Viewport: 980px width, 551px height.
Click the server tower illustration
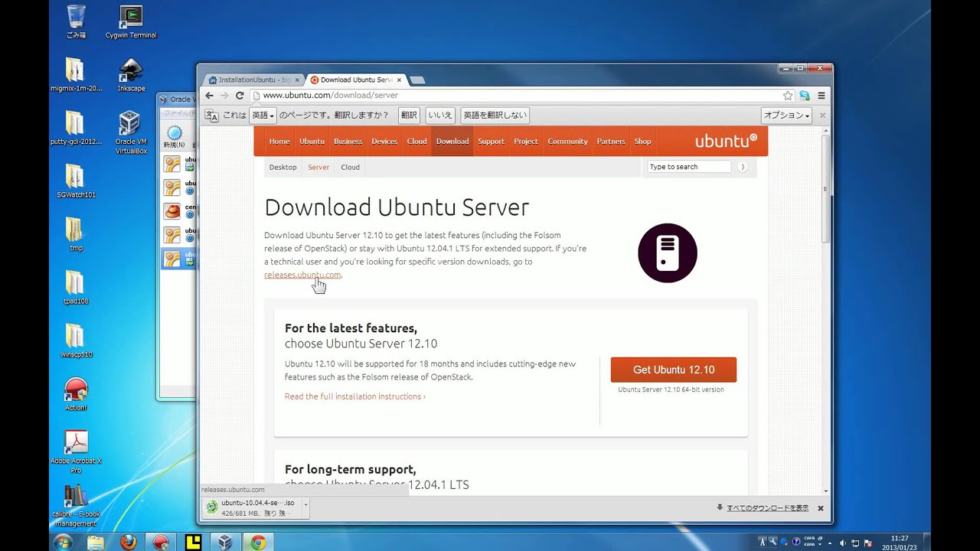point(668,253)
